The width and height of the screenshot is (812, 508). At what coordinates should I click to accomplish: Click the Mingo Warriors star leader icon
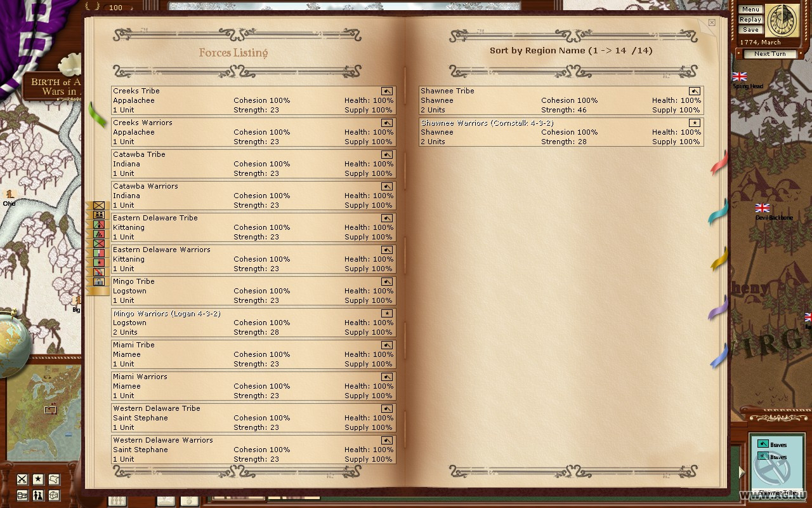387,314
